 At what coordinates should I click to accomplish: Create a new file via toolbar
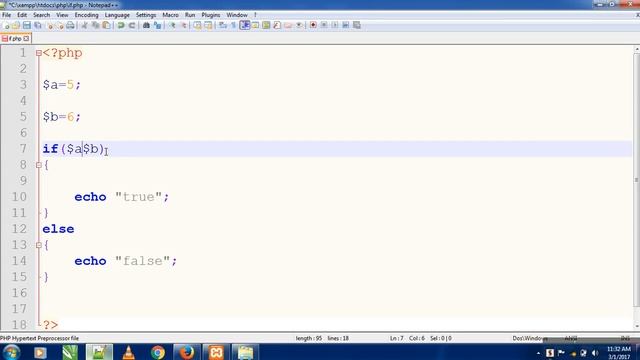point(5,25)
